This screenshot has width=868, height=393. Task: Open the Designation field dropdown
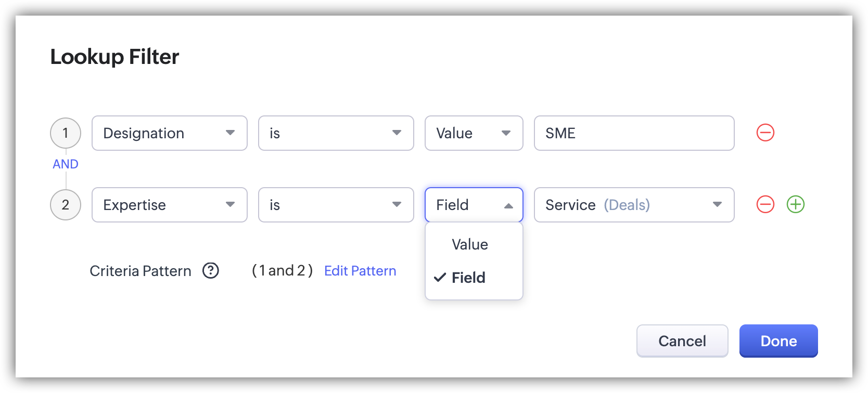(x=169, y=133)
